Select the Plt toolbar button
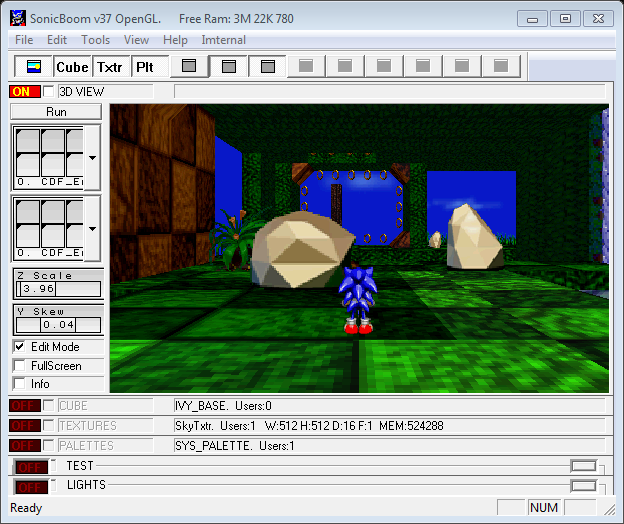The height and width of the screenshot is (524, 624). [145, 67]
